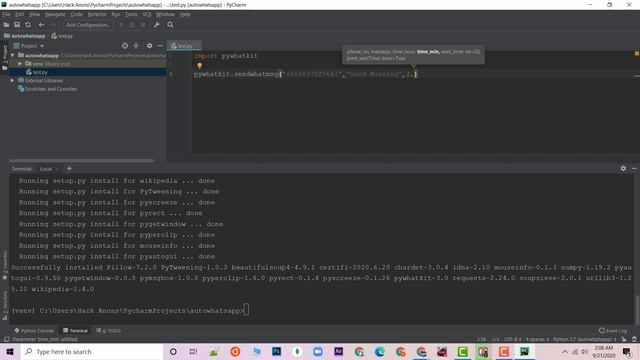Open the TODO tool window tab
The image size is (640, 360).
click(x=109, y=331)
